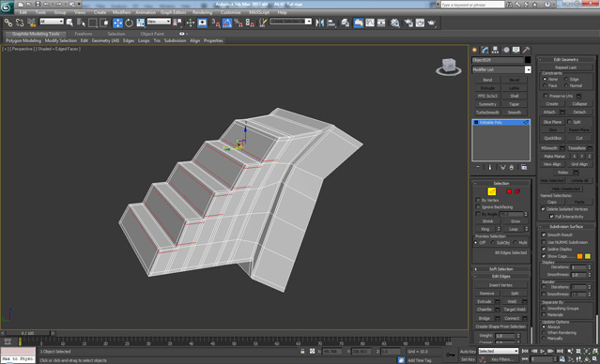This screenshot has width=600, height=364.
Task: Collapse the Subdivision Surface rollout
Action: point(566,226)
